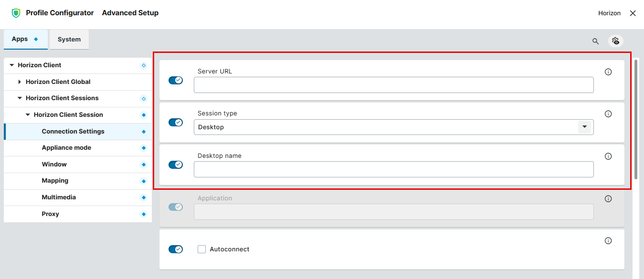Click the vertical scrollbar thumb
Image resolution: width=644 pixels, height=279 pixels.
click(636, 119)
